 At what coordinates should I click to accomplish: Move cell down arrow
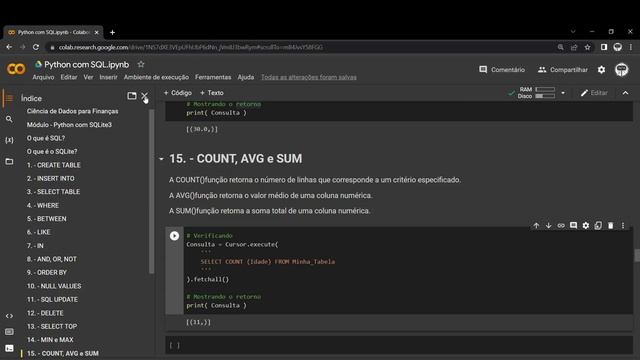click(548, 225)
